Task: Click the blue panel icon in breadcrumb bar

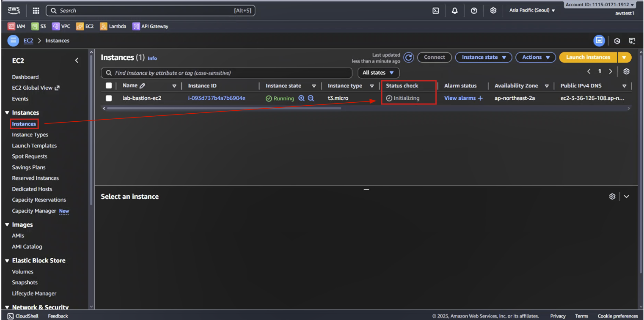Action: (x=599, y=41)
